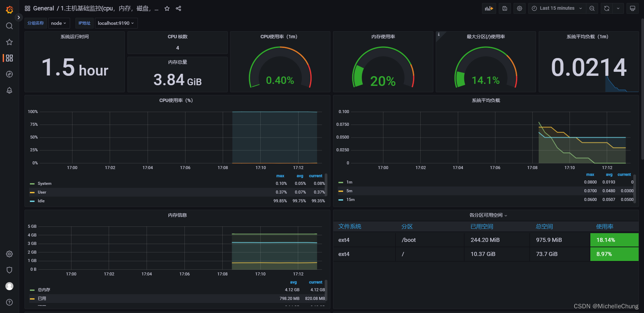
Task: Open the CPU 核数 panel title menu
Action: pyautogui.click(x=177, y=37)
